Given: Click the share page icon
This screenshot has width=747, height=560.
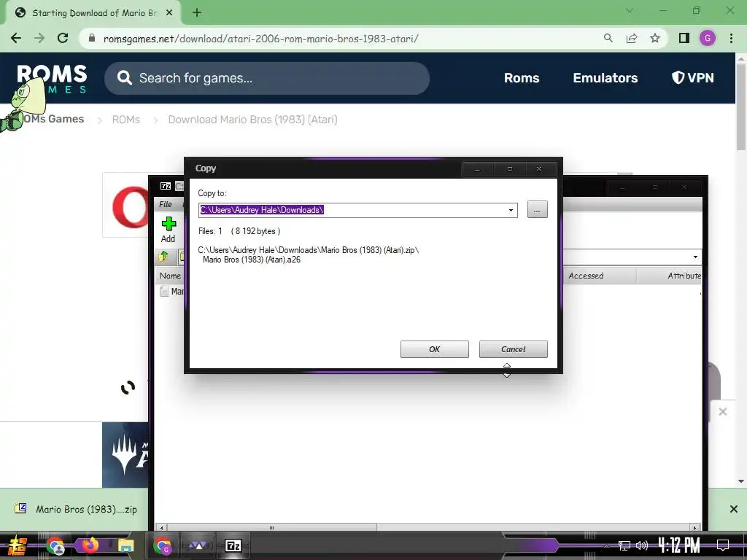Looking at the screenshot, I should (632, 38).
